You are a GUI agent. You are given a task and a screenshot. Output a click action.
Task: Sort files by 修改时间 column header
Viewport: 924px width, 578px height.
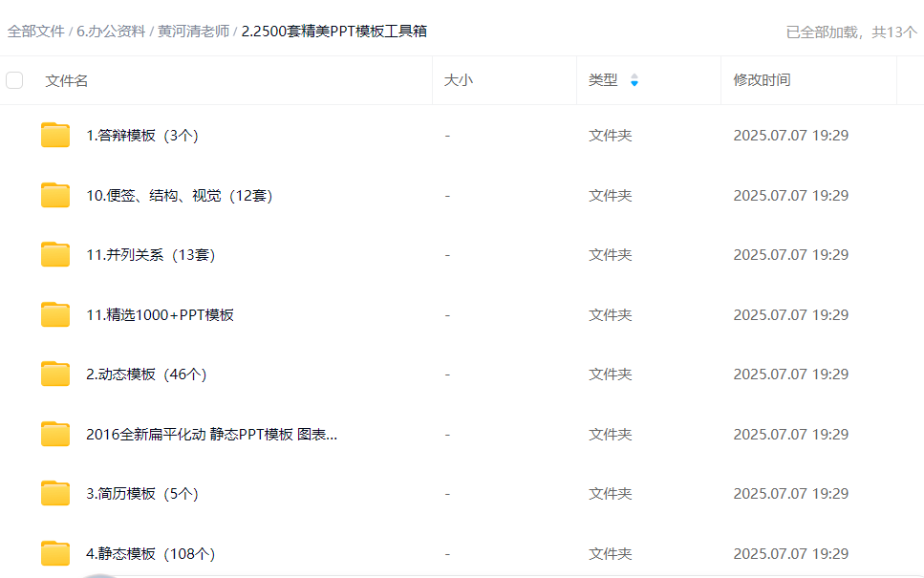coord(762,80)
